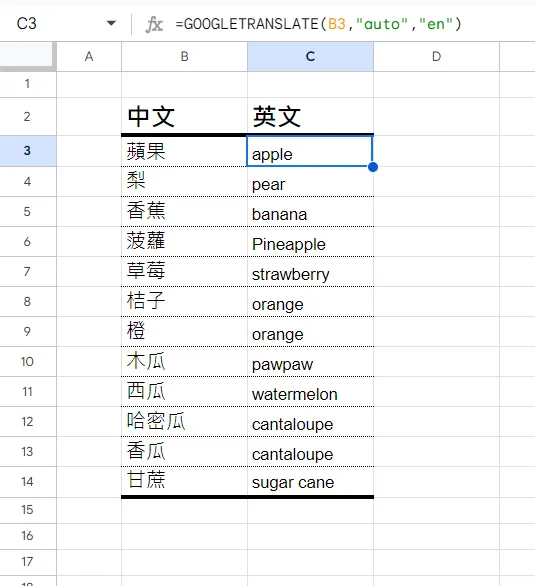The height and width of the screenshot is (586, 535).
Task: Select column B header
Action: (x=185, y=56)
